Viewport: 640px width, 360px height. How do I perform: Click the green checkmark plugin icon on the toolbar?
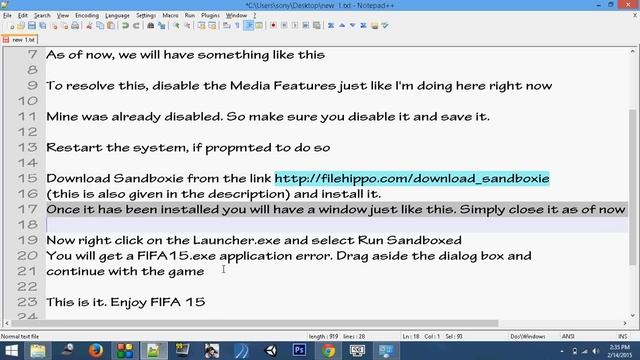384,26
